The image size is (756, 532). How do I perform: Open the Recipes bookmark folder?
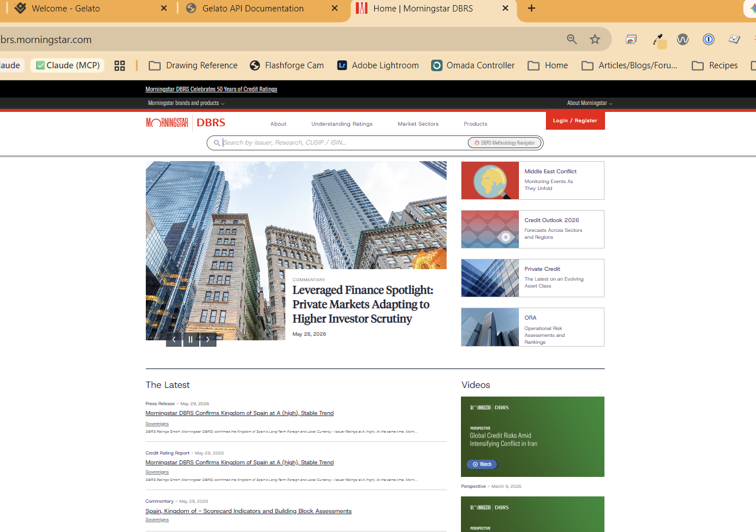[715, 65]
